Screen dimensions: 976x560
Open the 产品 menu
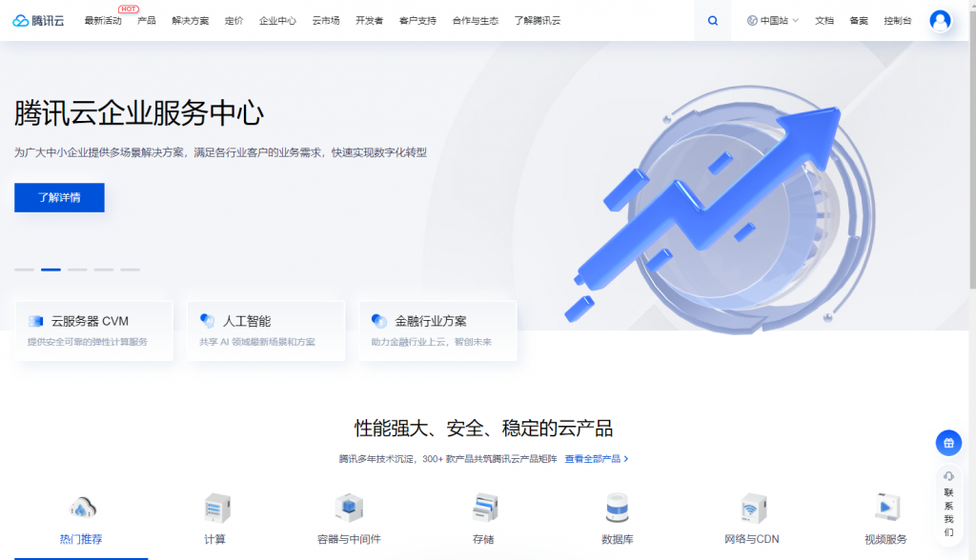click(x=147, y=21)
